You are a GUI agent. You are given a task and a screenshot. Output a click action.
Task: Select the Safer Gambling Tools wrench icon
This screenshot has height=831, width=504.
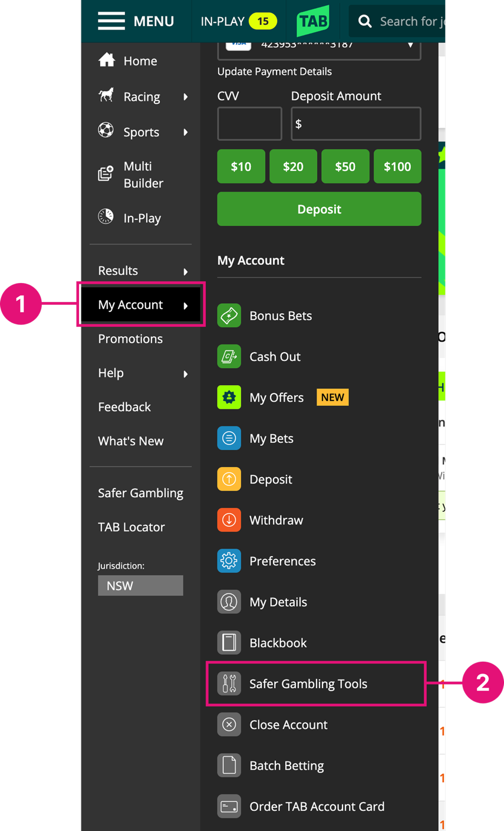(229, 684)
